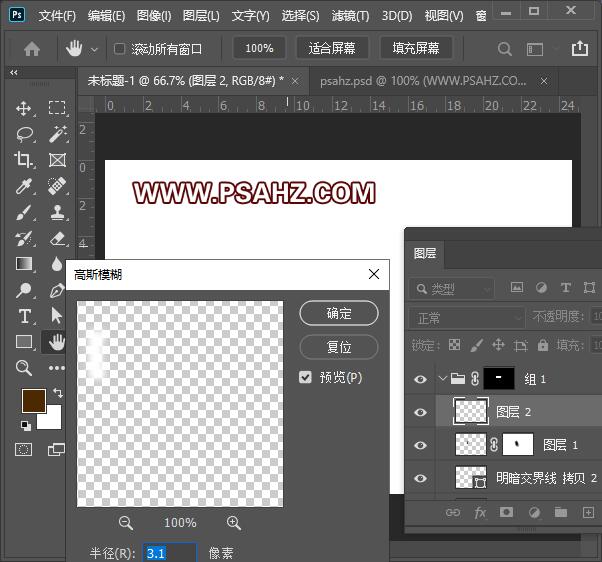Zoom in the Gaussian Blur preview
This screenshot has height=562, width=602.
point(234,523)
